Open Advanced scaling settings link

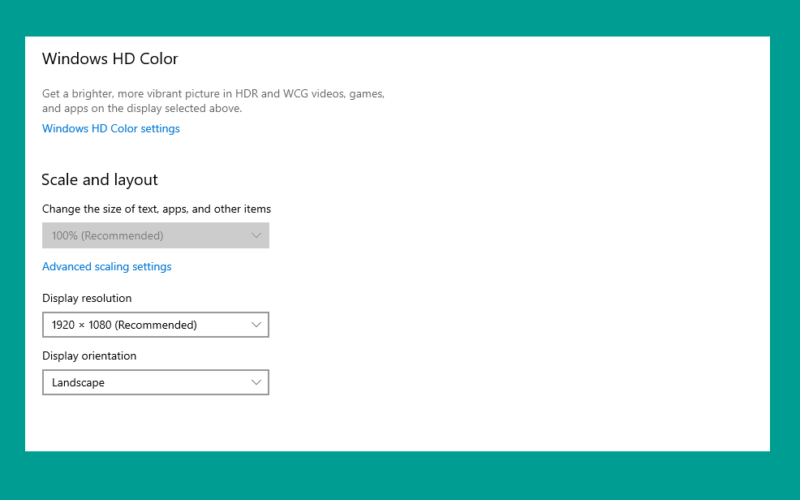107,266
